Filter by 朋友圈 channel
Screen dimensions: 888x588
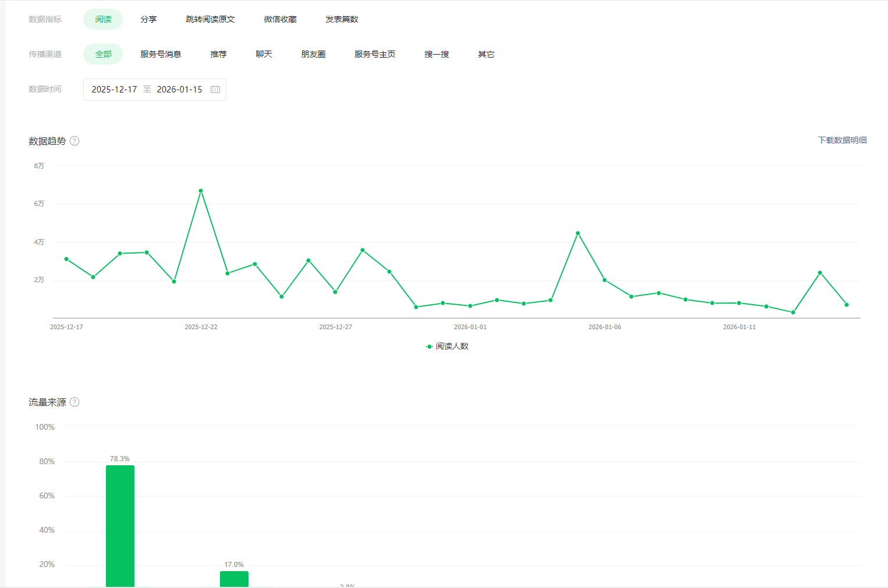[x=313, y=54]
